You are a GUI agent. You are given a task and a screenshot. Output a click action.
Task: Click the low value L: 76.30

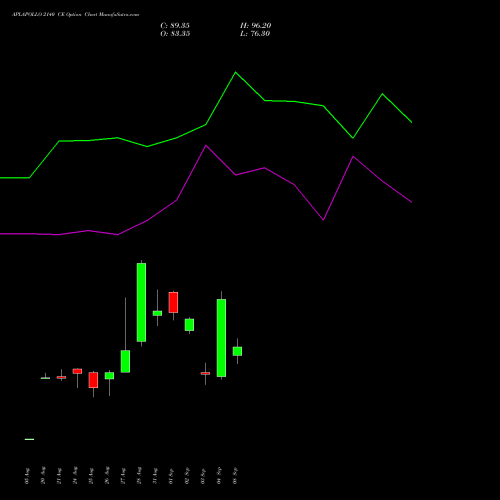pyautogui.click(x=255, y=34)
